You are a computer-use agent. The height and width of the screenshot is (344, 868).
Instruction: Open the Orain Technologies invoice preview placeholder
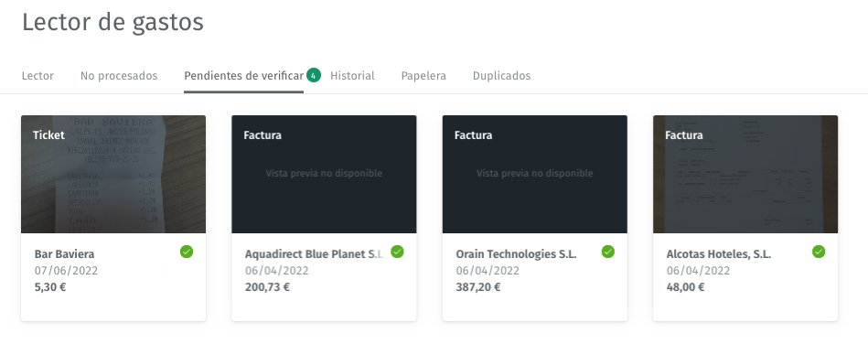(535, 174)
